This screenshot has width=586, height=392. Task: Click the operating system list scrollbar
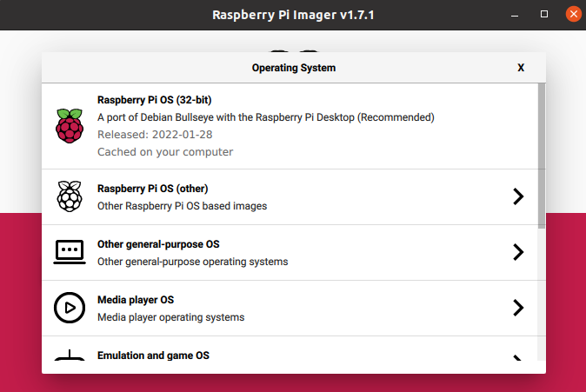[x=540, y=156]
